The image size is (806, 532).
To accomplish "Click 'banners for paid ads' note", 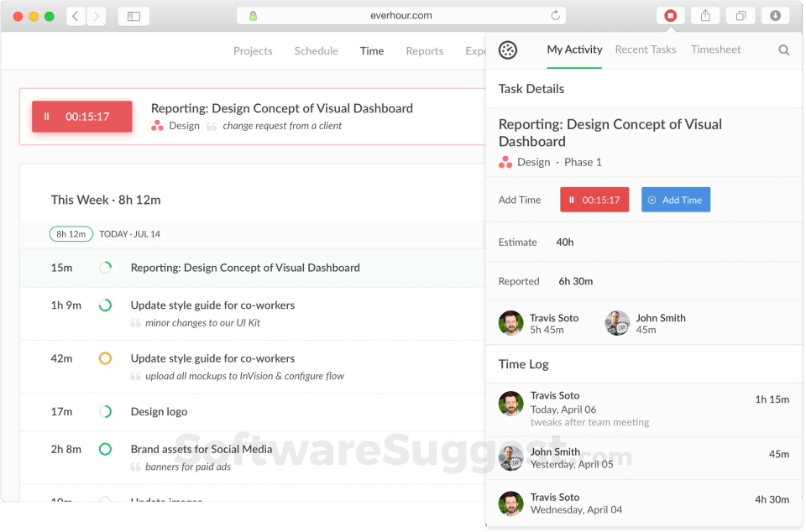I will point(188,467).
